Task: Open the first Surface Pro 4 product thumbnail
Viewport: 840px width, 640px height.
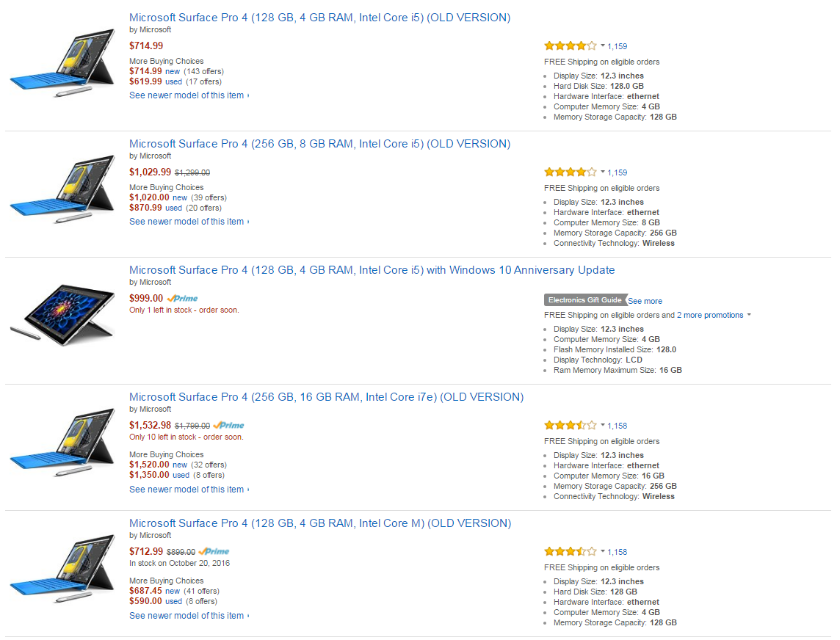Action: tap(62, 62)
